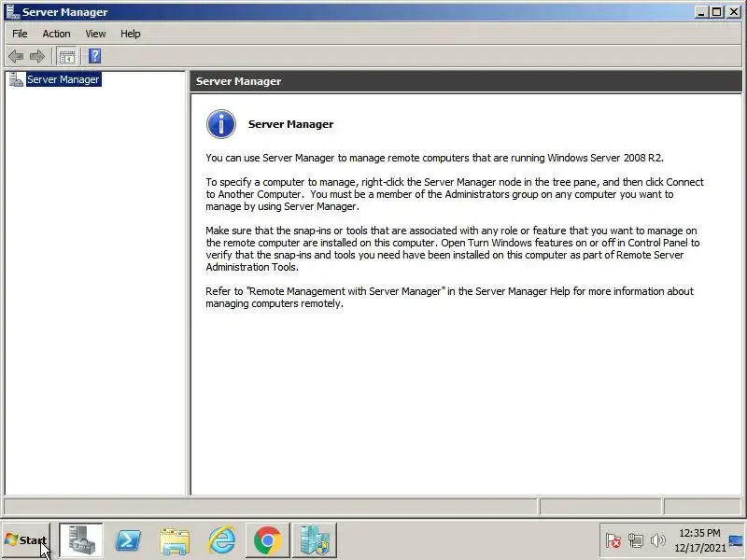747x560 pixels.
Task: Click the server shield taskbar icon
Action: click(315, 540)
